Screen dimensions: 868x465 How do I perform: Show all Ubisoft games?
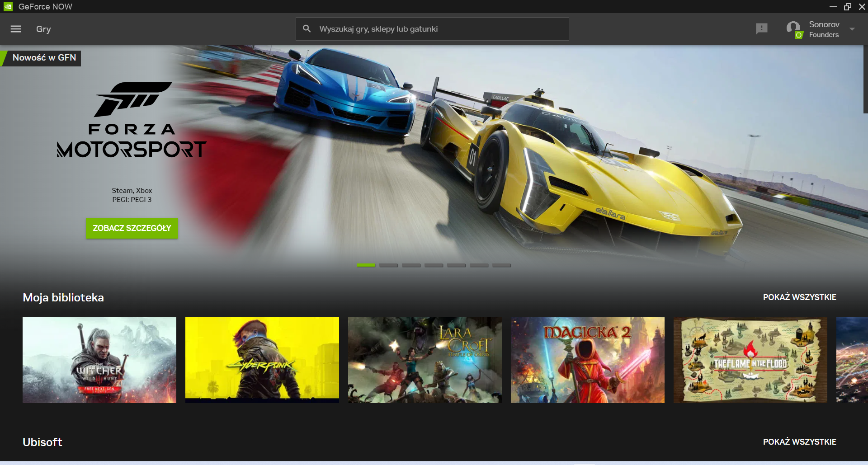(799, 442)
